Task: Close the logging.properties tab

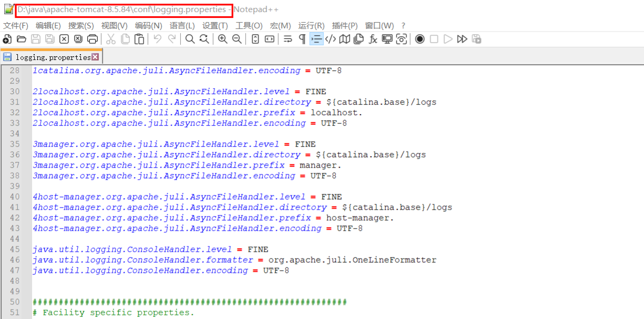Action: [x=95, y=57]
